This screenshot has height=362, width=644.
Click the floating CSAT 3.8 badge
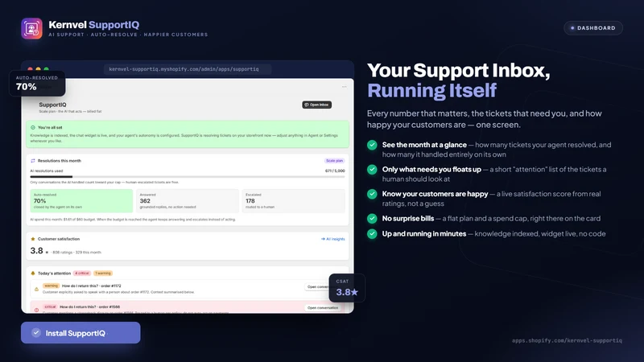(347, 288)
